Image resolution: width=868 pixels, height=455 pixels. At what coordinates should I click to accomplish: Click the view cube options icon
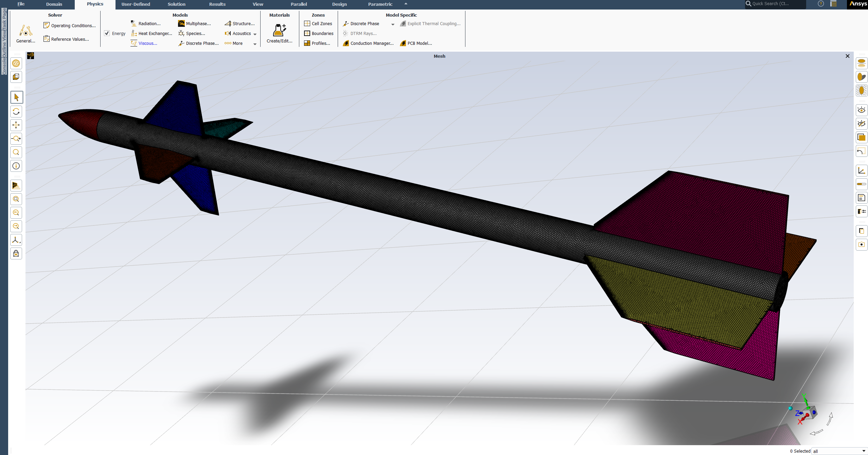16,77
